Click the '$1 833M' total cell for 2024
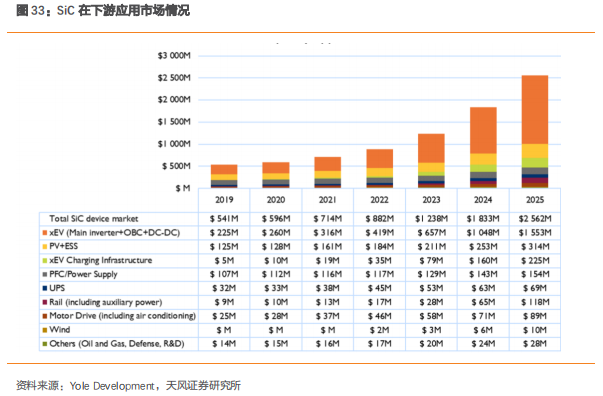 (x=483, y=219)
